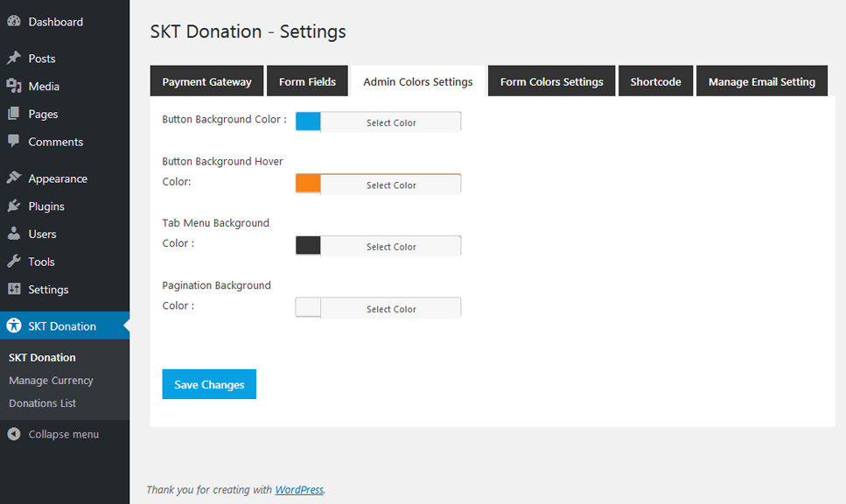Screen dimensions: 846x504
Task: Click the Dashboard gauge icon
Action: click(14, 22)
